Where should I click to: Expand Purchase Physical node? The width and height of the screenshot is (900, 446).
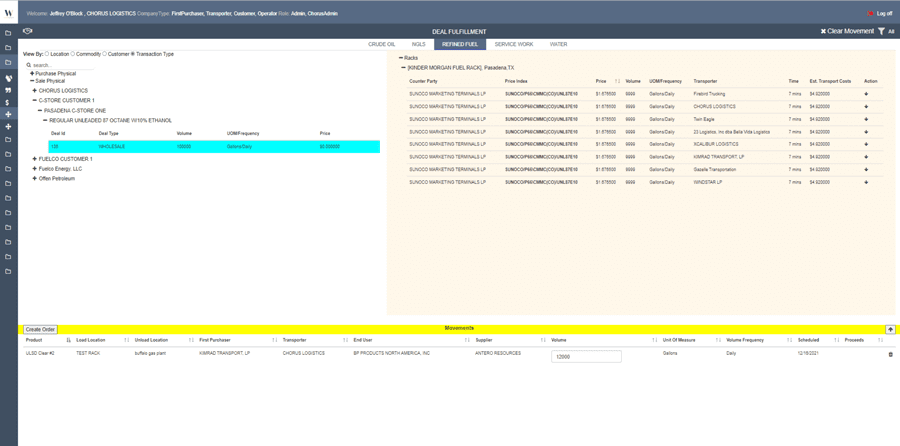click(x=32, y=73)
